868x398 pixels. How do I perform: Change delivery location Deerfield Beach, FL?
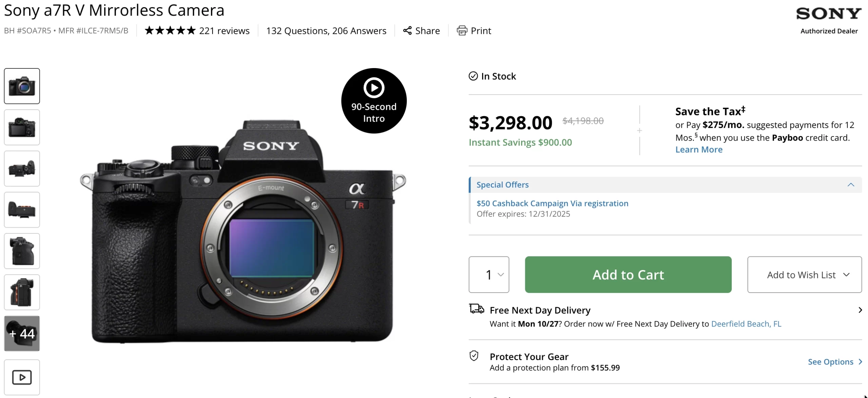coord(746,324)
